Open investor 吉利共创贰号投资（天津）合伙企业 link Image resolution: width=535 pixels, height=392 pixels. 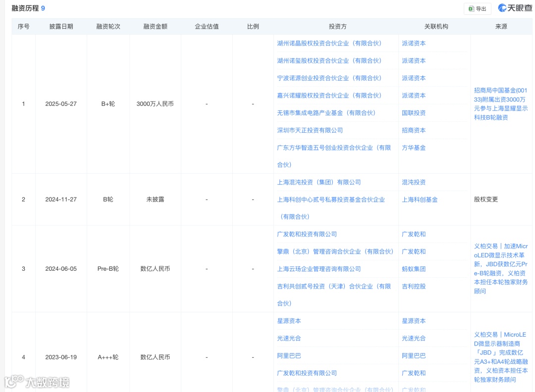point(334,295)
